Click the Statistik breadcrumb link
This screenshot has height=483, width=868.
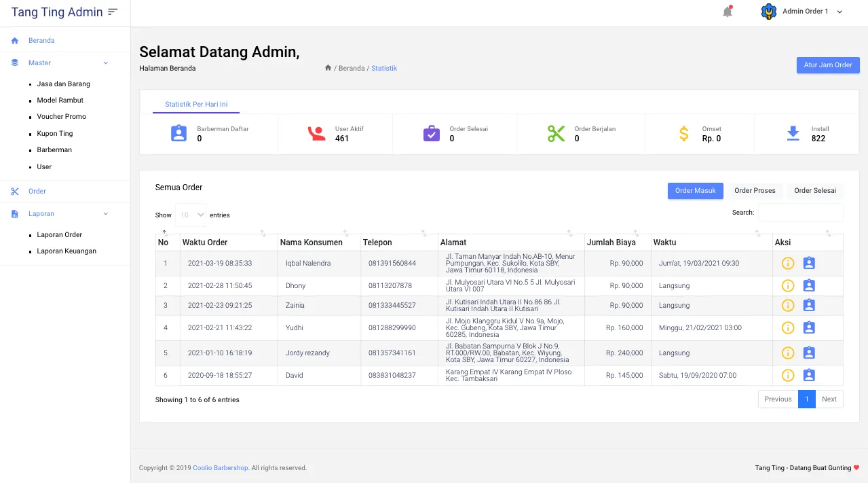[x=384, y=69]
